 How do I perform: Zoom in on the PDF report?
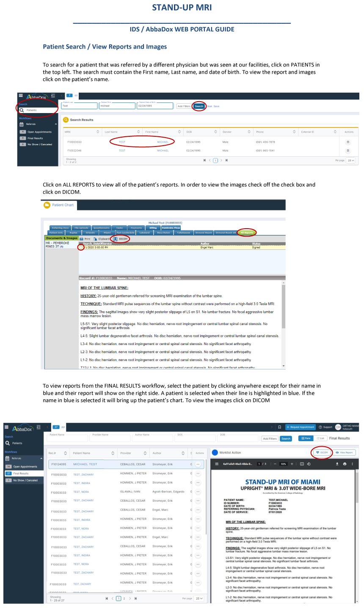pos(292,464)
